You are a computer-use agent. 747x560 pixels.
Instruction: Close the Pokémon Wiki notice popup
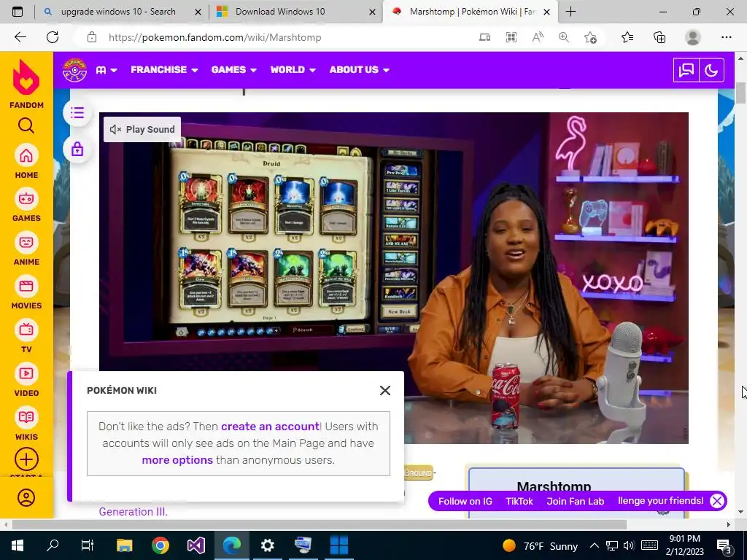[x=385, y=391]
